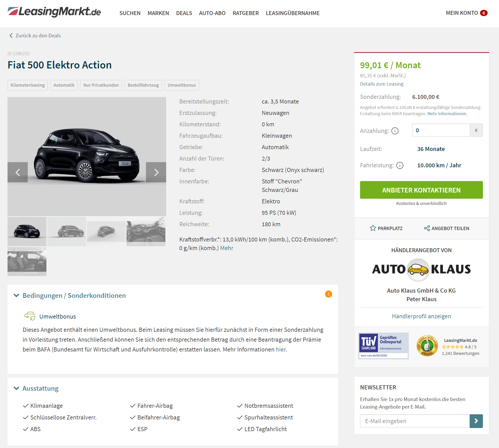499x448 pixels.
Task: Select first thumbnail of front view
Action: (27, 231)
